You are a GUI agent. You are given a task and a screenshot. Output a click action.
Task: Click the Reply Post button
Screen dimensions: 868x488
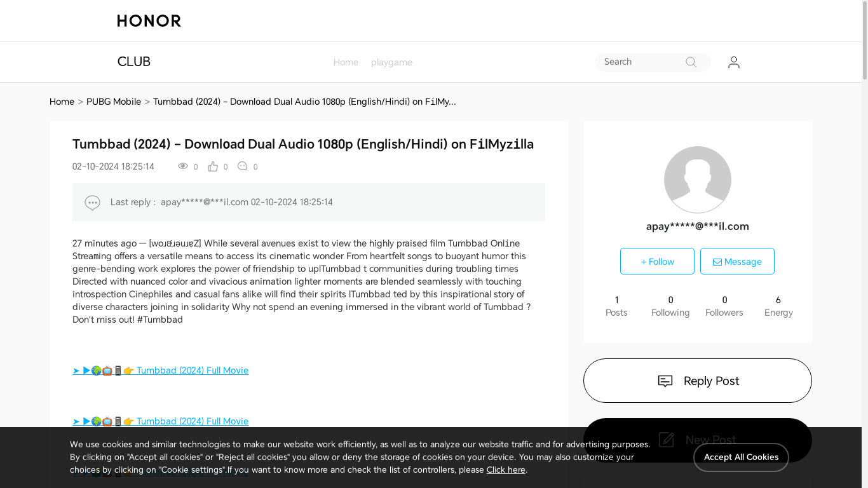(x=698, y=381)
